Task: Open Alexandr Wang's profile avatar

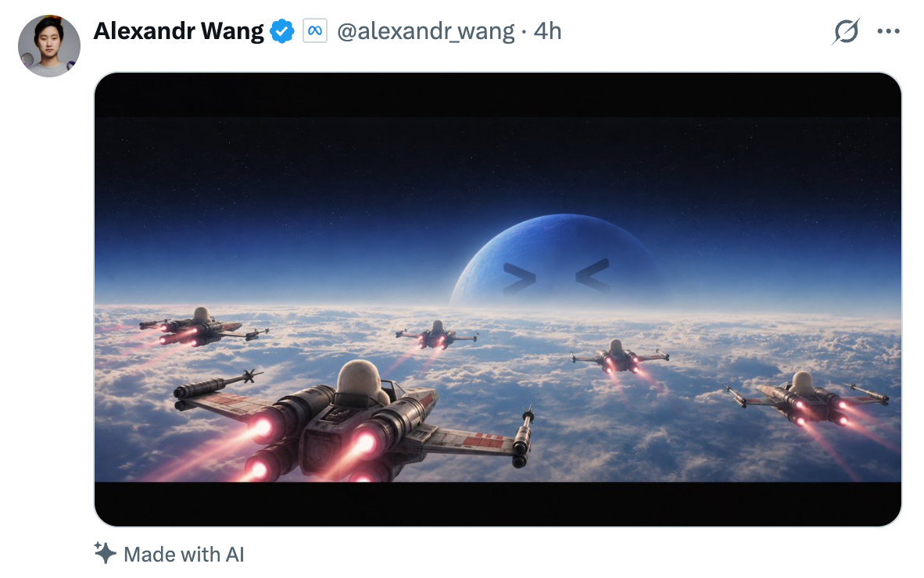Action: 49,46
